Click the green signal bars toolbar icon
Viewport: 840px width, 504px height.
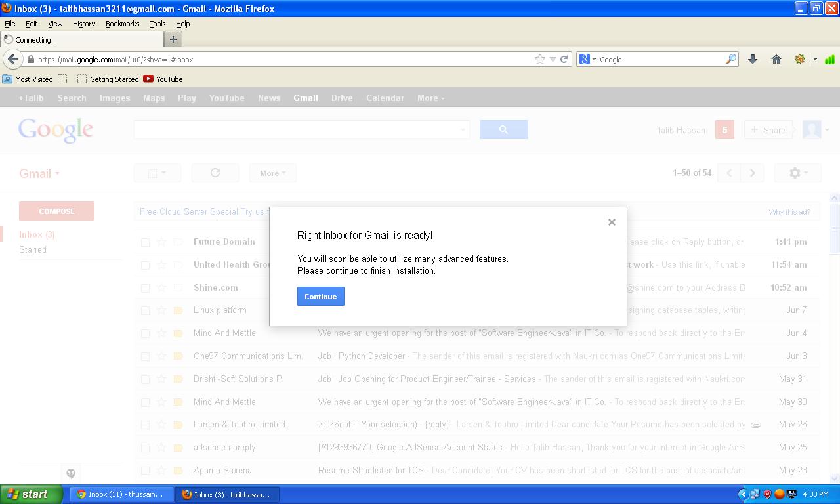829,59
